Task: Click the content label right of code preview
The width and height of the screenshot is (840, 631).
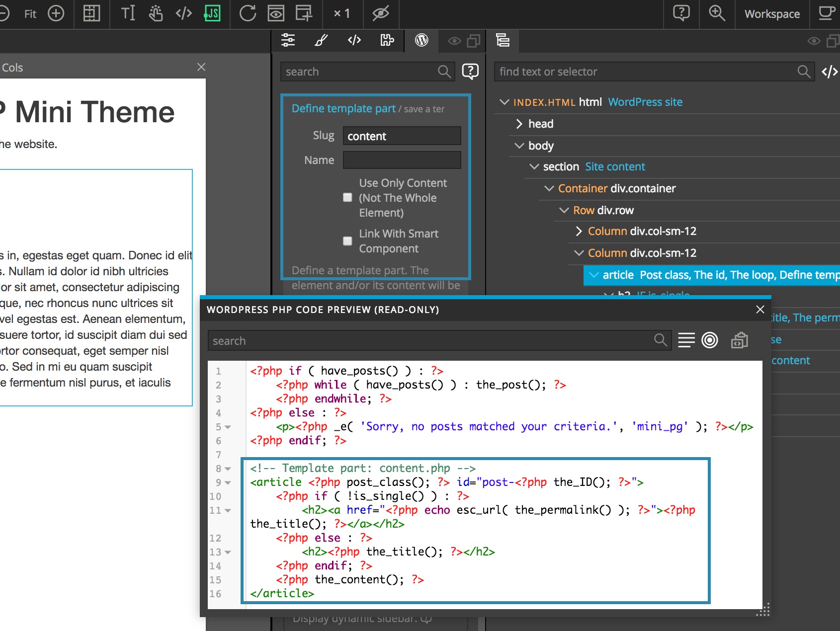Action: [x=790, y=360]
